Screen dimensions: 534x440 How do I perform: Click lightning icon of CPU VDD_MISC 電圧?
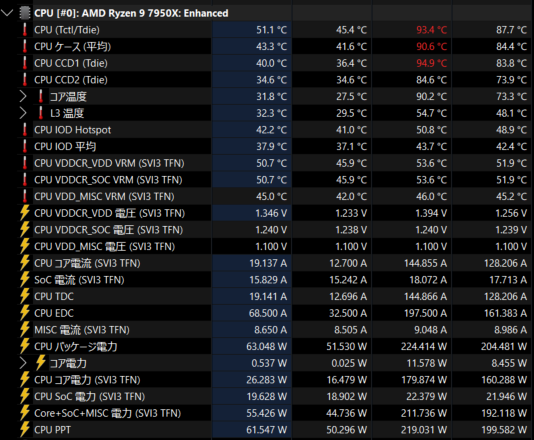(x=25, y=247)
